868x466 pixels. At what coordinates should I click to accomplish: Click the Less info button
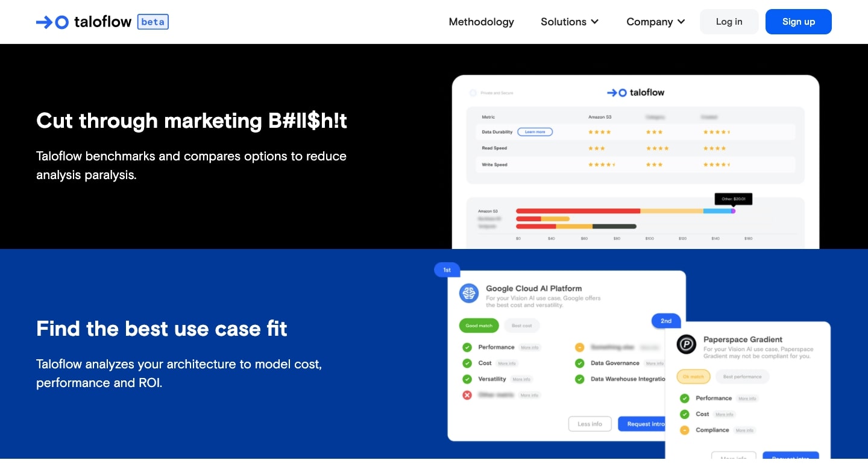click(590, 424)
